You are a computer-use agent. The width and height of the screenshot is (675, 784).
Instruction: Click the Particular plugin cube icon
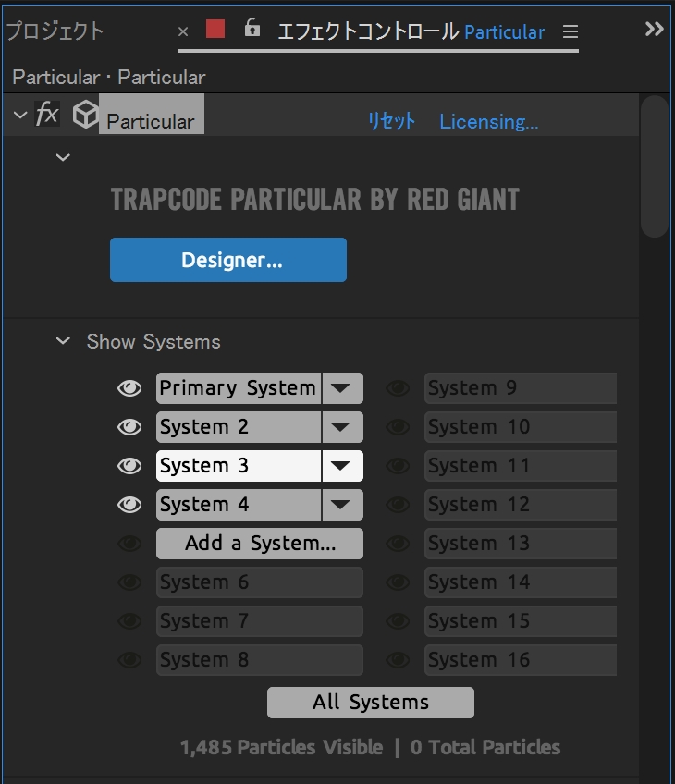click(x=84, y=115)
